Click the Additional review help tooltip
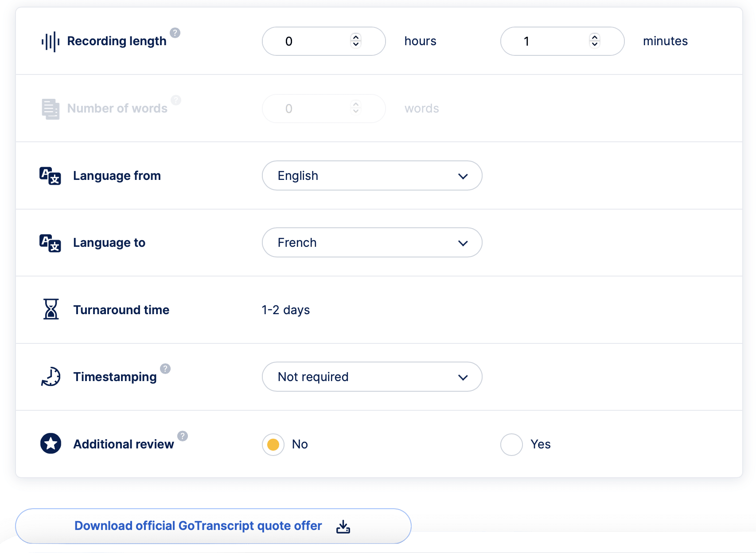The width and height of the screenshot is (756, 553). coord(182,436)
